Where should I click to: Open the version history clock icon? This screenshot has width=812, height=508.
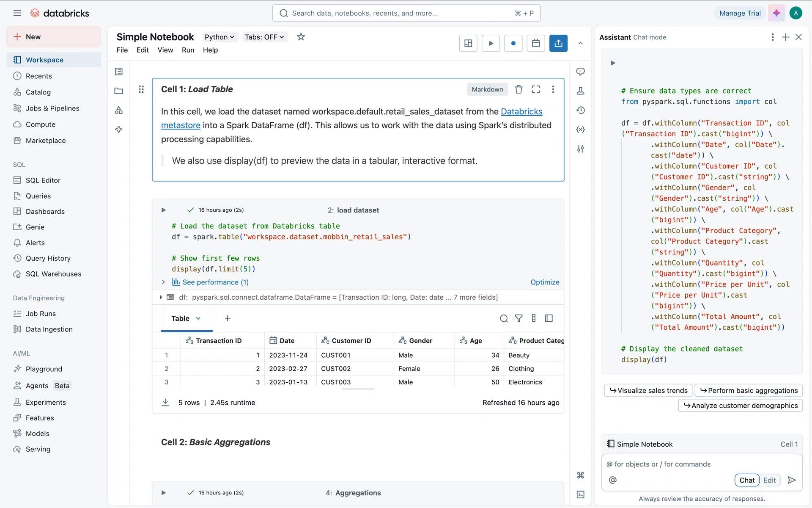coord(580,110)
